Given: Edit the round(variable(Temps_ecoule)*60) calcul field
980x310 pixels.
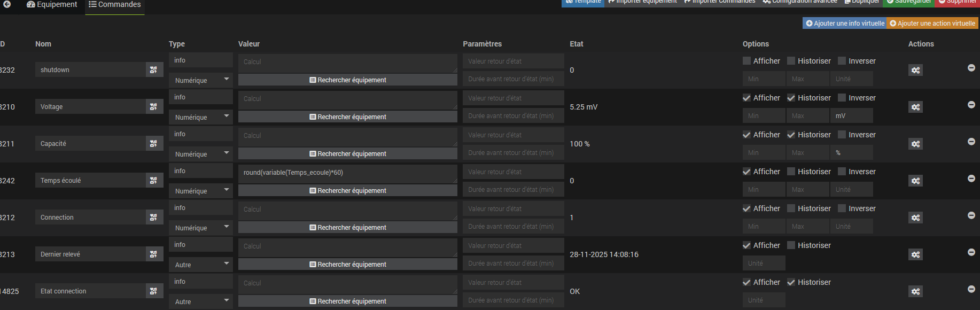Looking at the screenshot, I should pos(348,174).
